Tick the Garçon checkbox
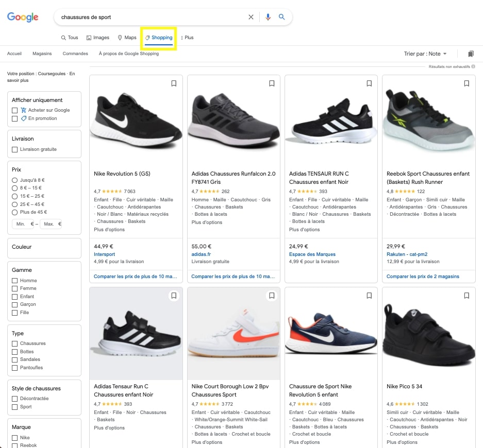483x448 pixels. tap(14, 305)
